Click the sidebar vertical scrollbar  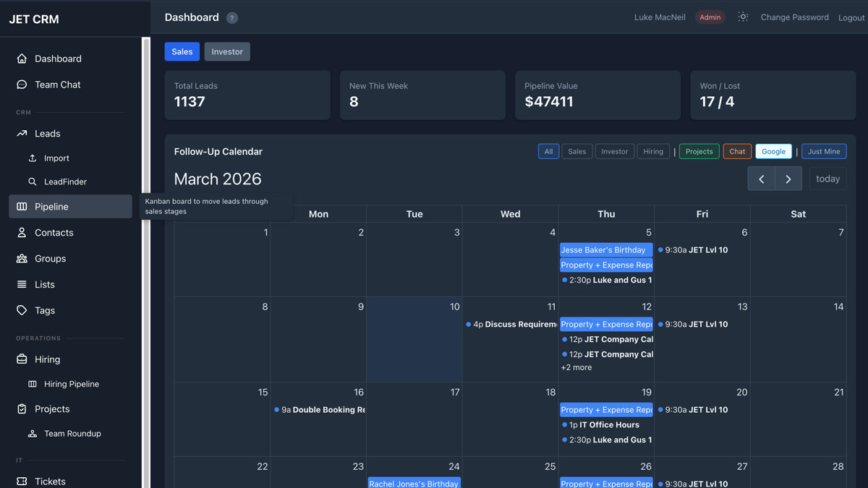coord(146,260)
